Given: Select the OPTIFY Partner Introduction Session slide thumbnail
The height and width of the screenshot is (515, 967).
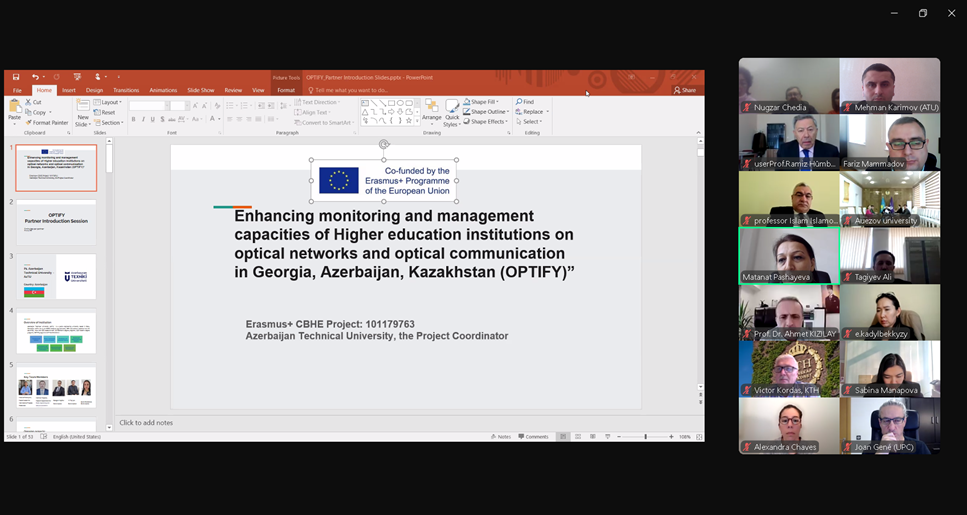Looking at the screenshot, I should pos(56,222).
